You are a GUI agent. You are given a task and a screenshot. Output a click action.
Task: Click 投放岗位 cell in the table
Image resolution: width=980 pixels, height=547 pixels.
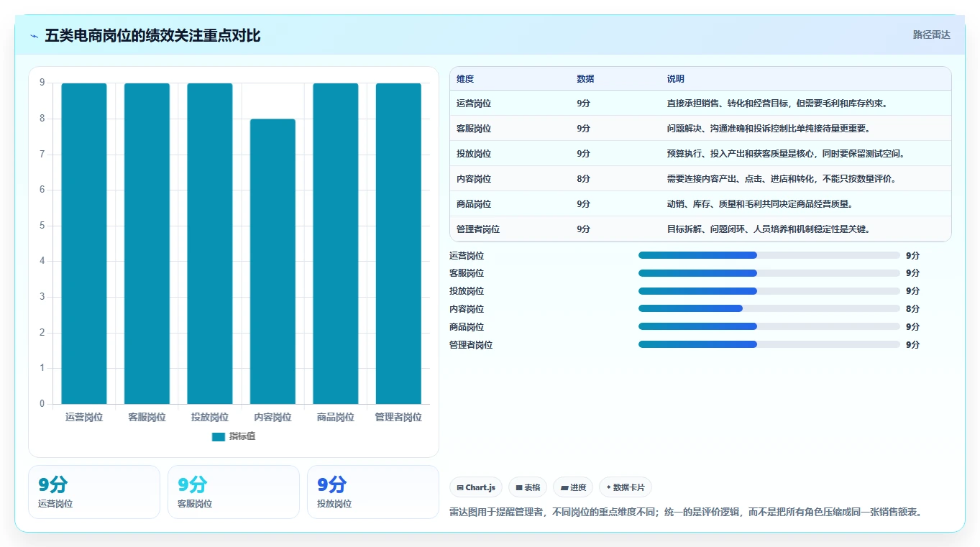[474, 154]
